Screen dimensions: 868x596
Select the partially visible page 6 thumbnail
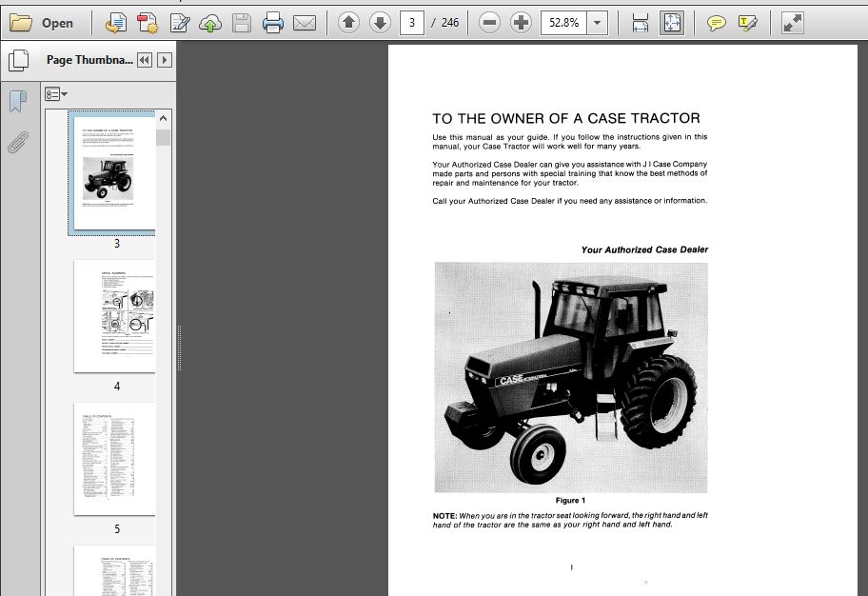click(x=114, y=570)
